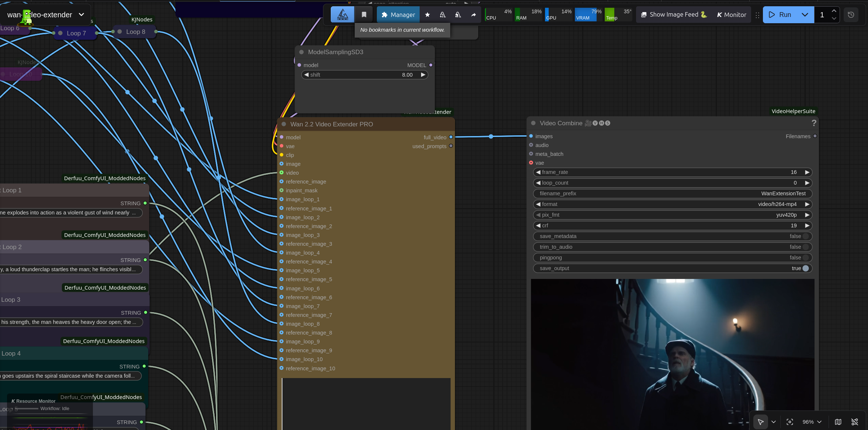
Task: Click Show Image Feed button
Action: tap(674, 15)
